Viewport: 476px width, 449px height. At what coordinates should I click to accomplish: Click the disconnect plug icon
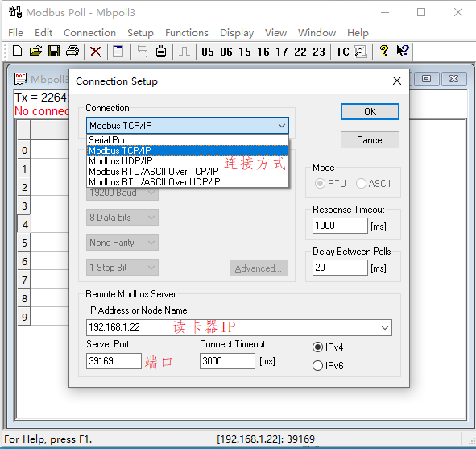[x=161, y=52]
